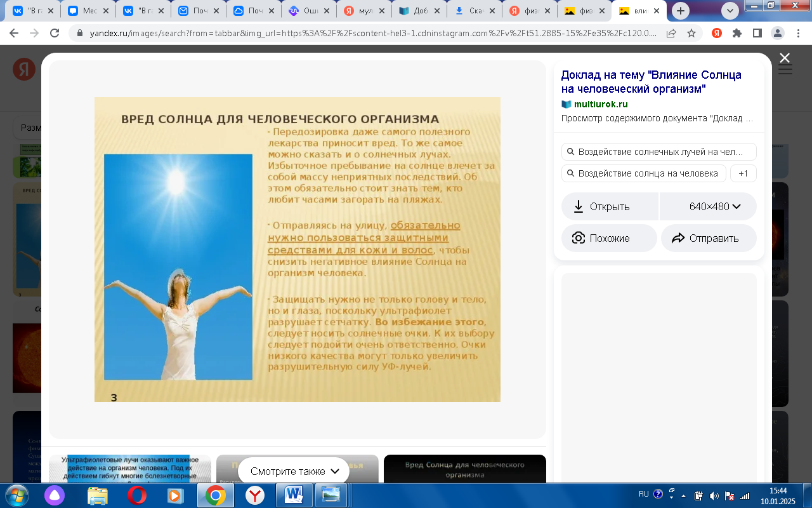Viewport: 812px width, 508px height.
Task: Click the help question mark tray icon
Action: pos(658,494)
